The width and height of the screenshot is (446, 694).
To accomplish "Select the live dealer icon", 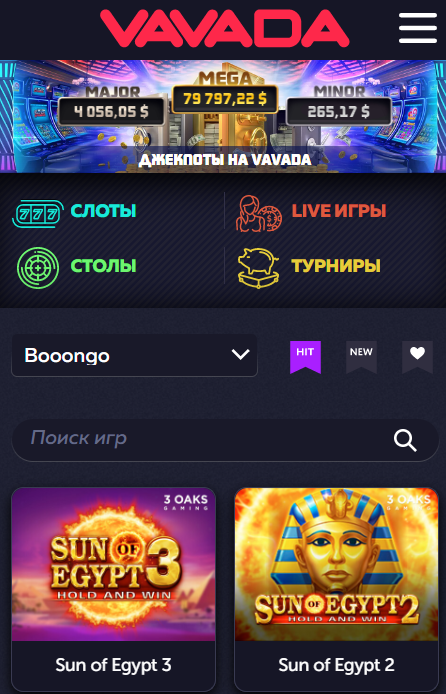I will pos(258,214).
